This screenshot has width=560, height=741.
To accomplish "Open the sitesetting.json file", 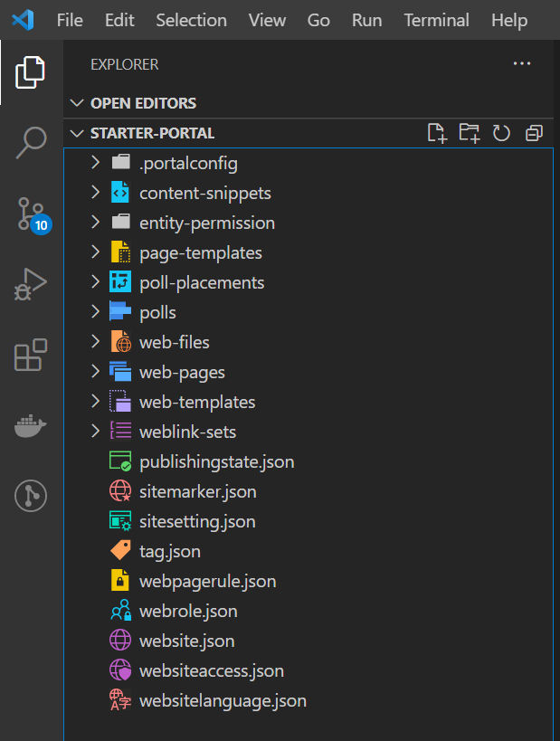I will click(x=197, y=521).
